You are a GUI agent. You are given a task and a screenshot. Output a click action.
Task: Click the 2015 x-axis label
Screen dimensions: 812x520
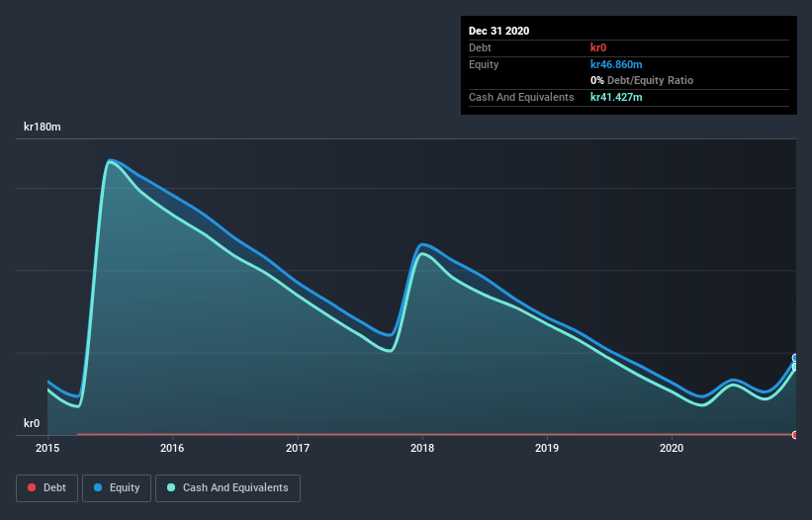pos(47,448)
